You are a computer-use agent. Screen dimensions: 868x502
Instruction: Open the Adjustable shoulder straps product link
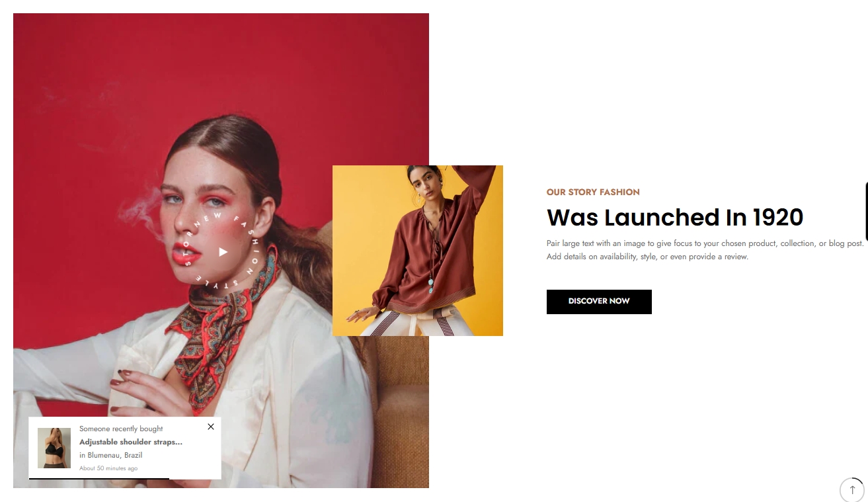point(131,442)
